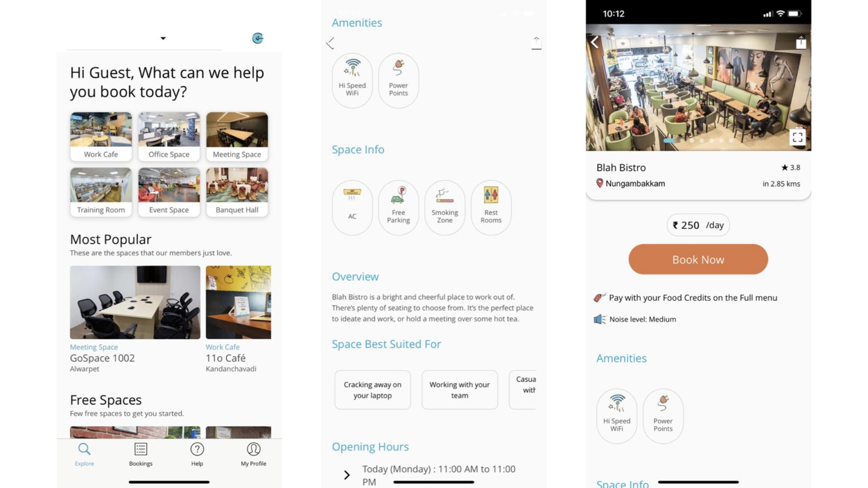Viewport: 868px width, 488px height.
Task: Click the Book Now button
Action: (x=698, y=259)
